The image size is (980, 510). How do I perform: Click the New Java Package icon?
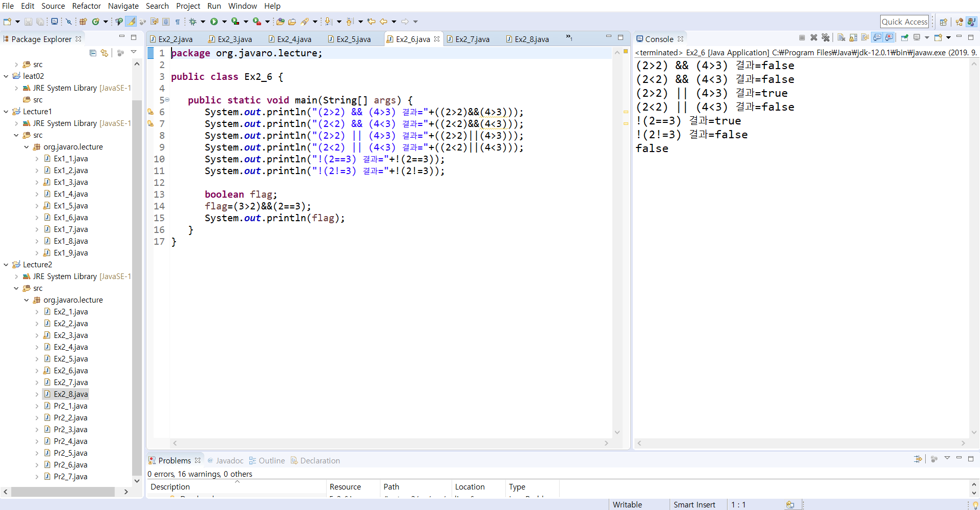coord(83,22)
